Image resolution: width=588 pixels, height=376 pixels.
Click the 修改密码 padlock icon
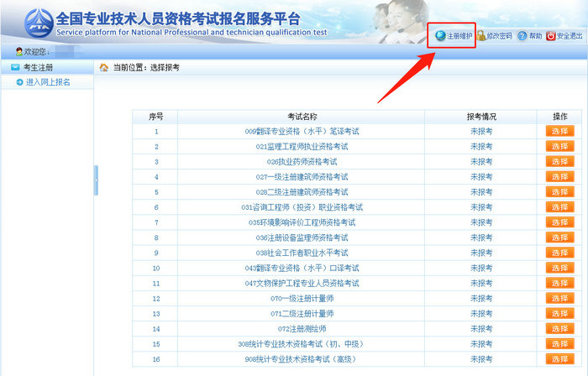481,36
